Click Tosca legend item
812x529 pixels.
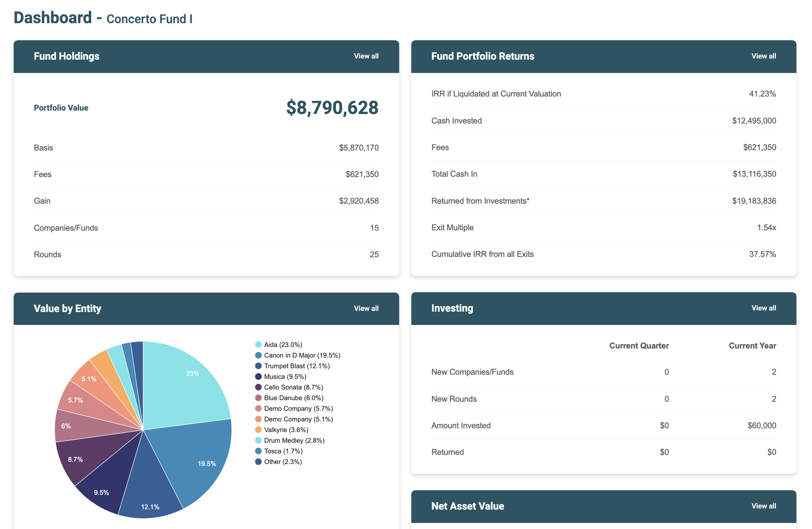(x=283, y=451)
